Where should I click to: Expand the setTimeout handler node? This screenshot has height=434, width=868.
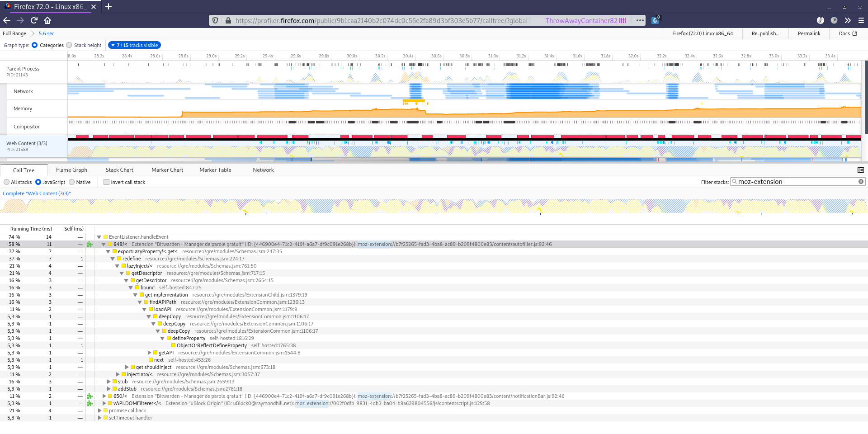pyautogui.click(x=99, y=418)
